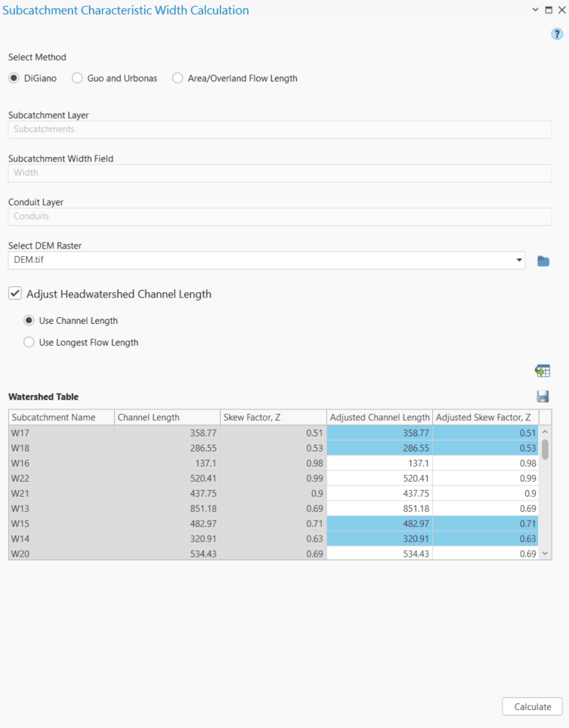Screen dimensions: 569x728
Task: Expand the DEM.tif selection list
Action: pyautogui.click(x=521, y=260)
